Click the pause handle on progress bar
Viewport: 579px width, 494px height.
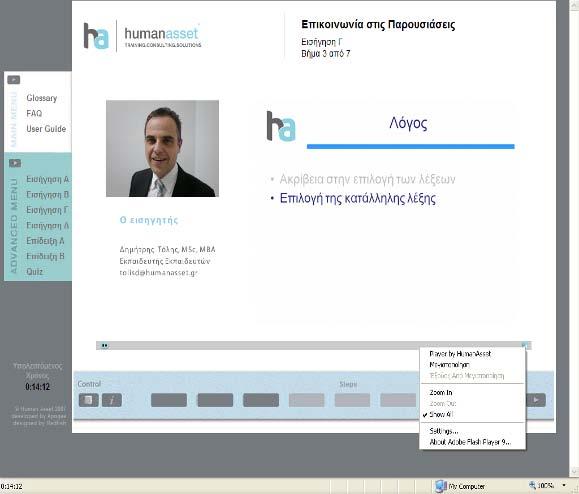pyautogui.click(x=105, y=346)
